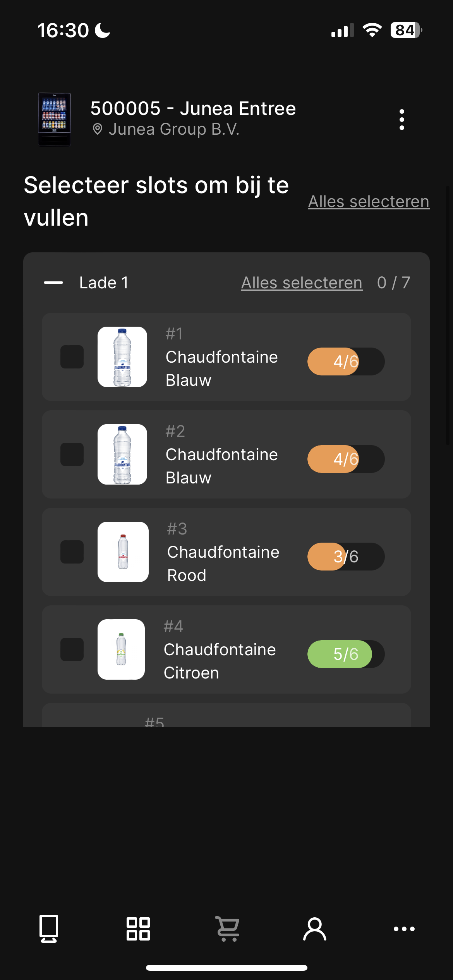Open the shopping cart tab
Screen dimensions: 453x980
tap(228, 929)
